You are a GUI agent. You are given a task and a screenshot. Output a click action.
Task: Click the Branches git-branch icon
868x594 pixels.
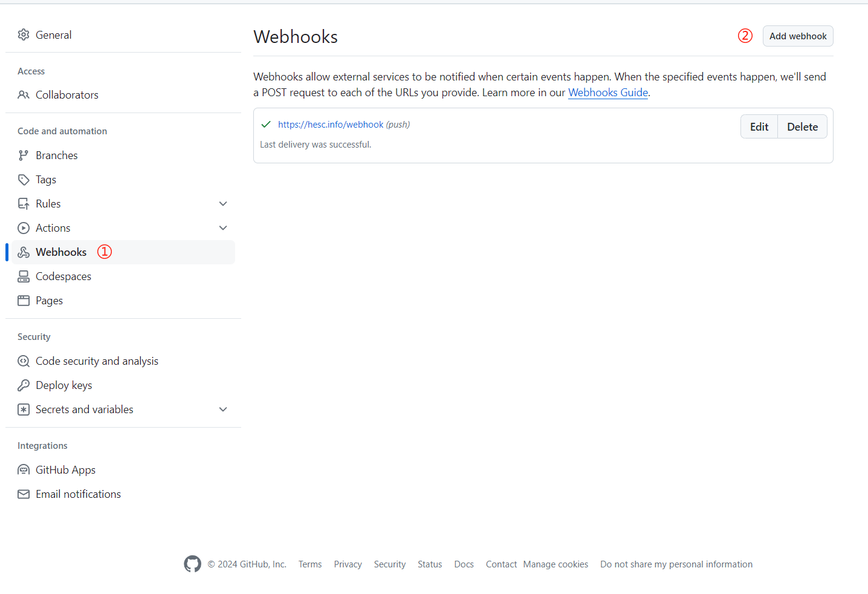pyautogui.click(x=24, y=155)
